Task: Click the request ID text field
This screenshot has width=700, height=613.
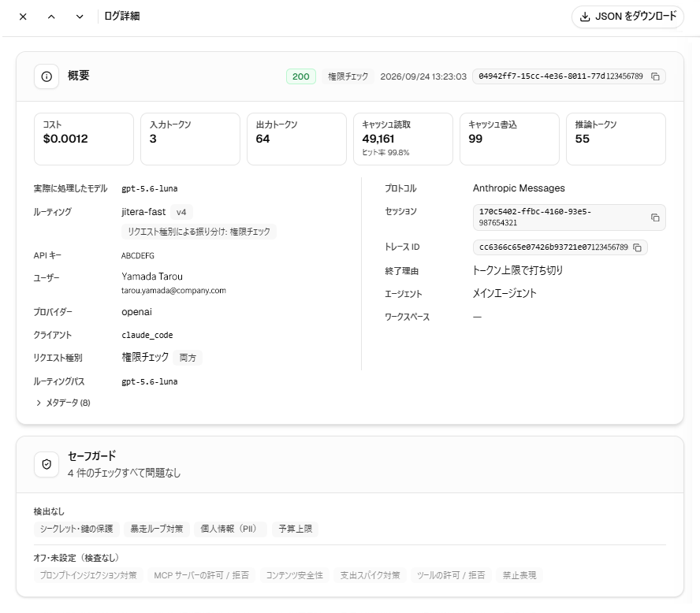Action: [569, 76]
